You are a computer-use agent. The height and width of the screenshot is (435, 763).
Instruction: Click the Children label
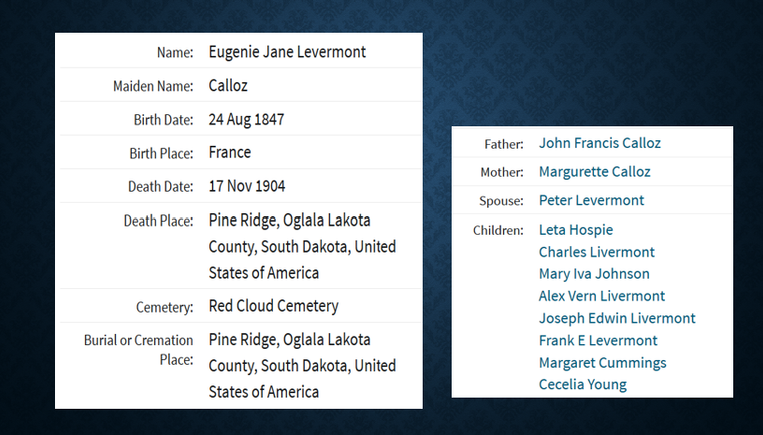coord(498,230)
